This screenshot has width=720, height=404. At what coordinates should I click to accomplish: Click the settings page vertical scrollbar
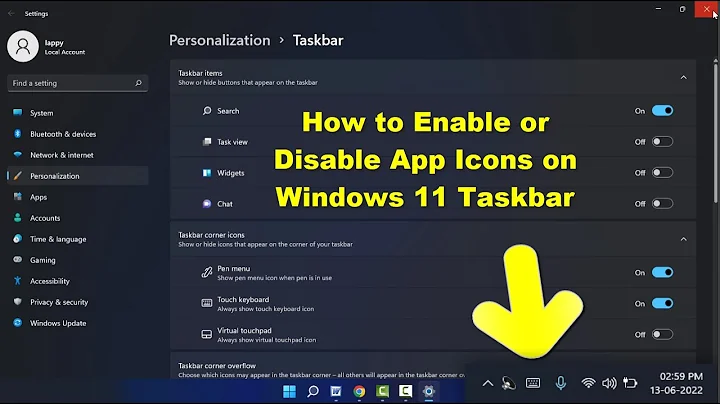(x=715, y=133)
